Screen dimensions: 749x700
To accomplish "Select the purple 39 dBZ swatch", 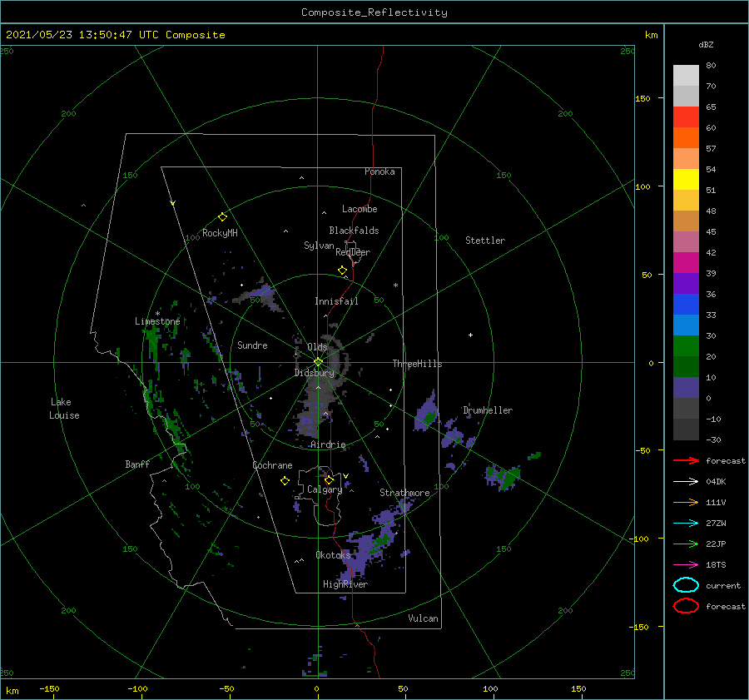I will coord(686,284).
